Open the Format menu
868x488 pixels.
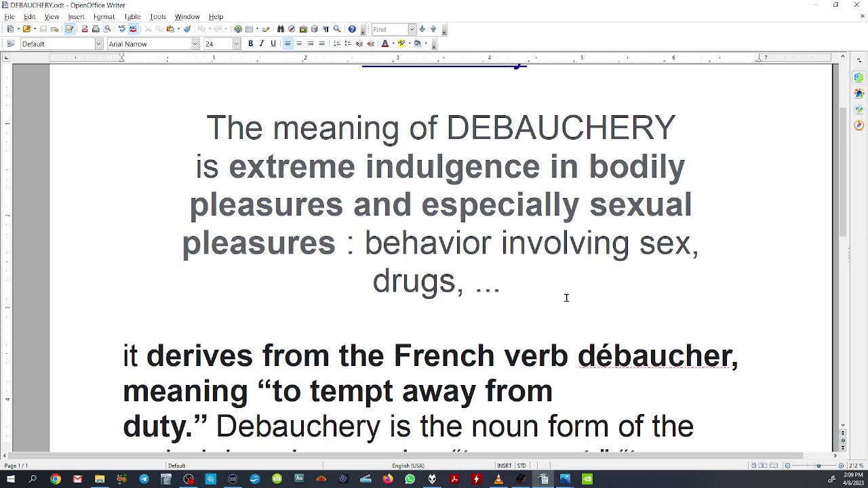click(104, 16)
